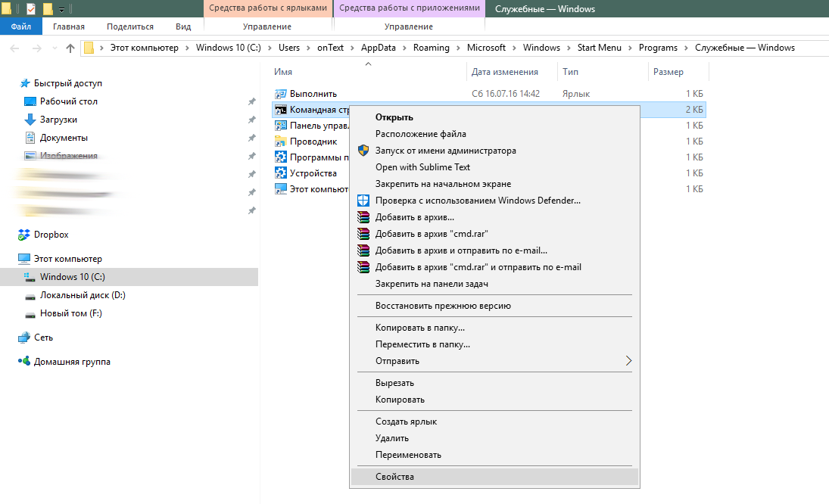Switch to the Главная ribbon tab
The image size is (829, 504).
click(69, 26)
